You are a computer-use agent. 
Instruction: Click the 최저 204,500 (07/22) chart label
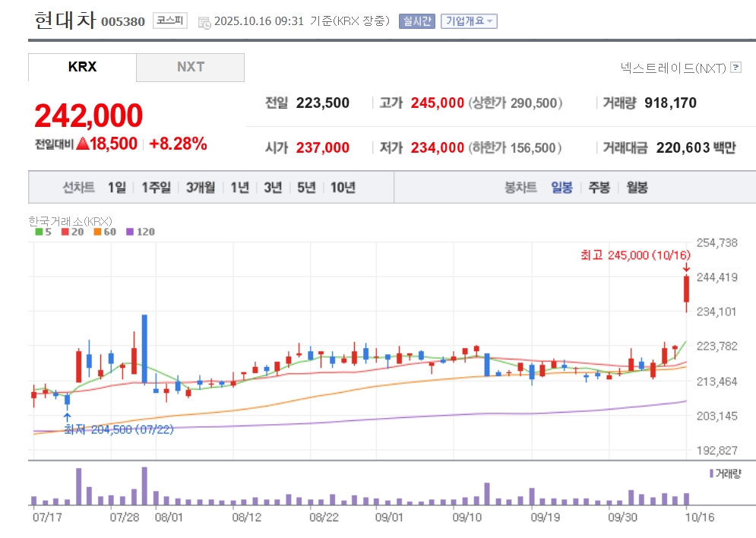pos(119,429)
